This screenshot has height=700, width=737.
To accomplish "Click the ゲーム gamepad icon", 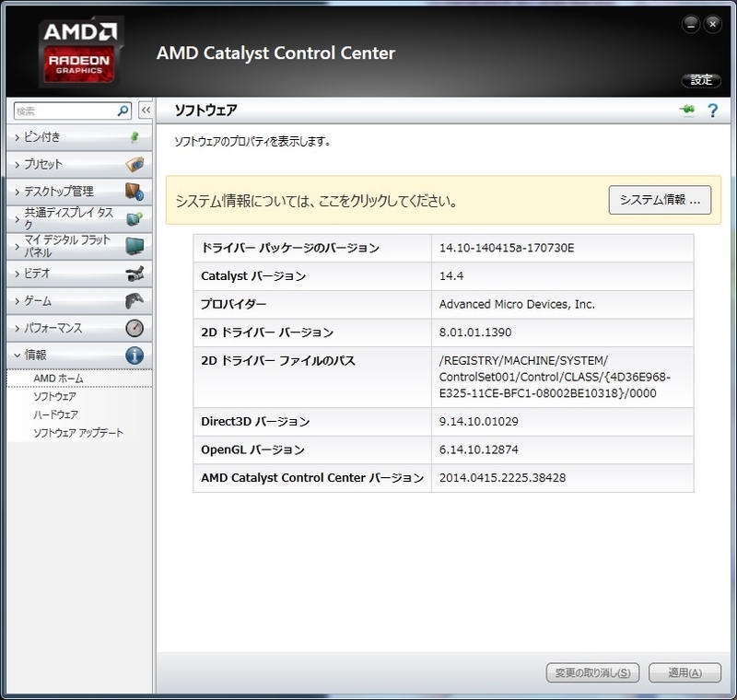I will [x=135, y=300].
